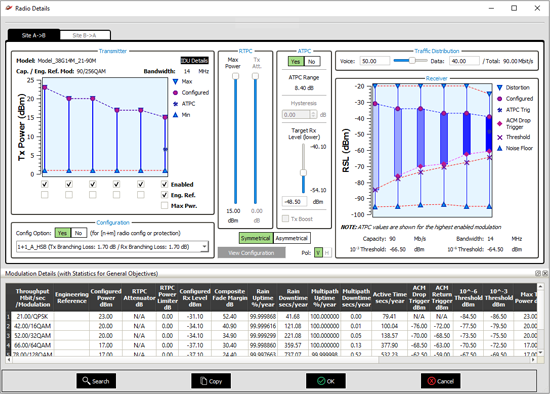This screenshot has height=394, width=550.
Task: Select the Site A->B tab
Action: click(34, 35)
